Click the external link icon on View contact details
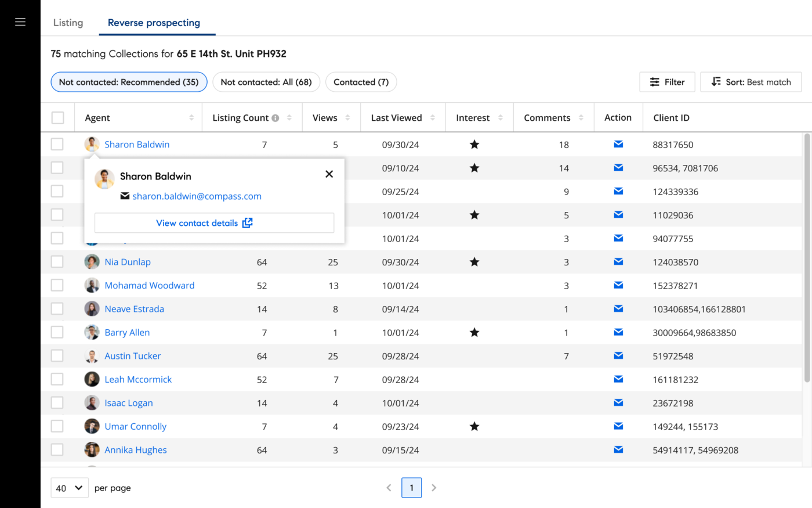 click(248, 222)
